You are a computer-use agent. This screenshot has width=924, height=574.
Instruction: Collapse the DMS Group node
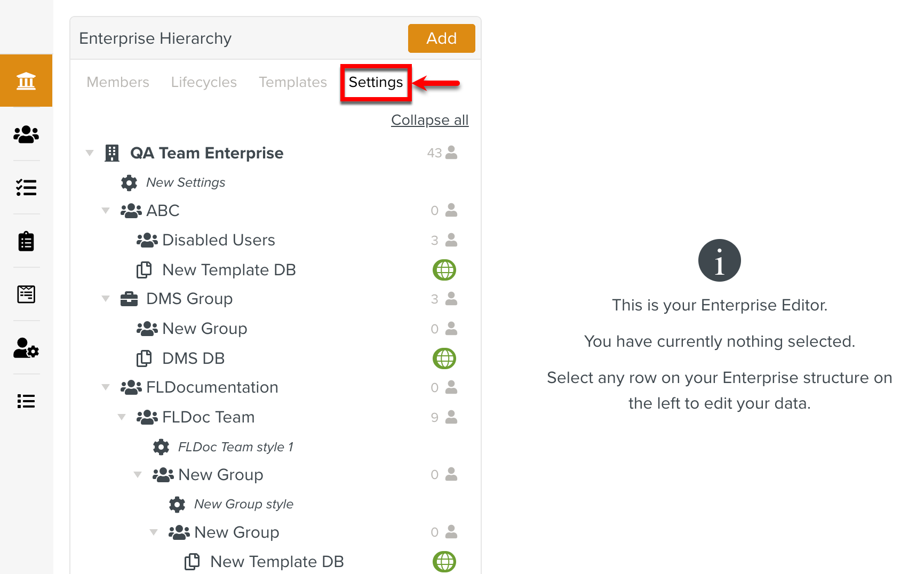click(106, 299)
